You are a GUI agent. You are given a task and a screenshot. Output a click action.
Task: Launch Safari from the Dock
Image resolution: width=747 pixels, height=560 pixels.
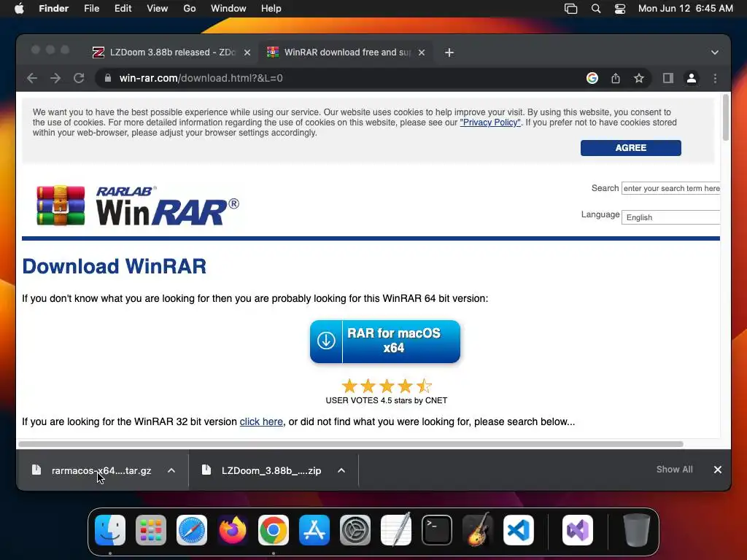[192, 530]
